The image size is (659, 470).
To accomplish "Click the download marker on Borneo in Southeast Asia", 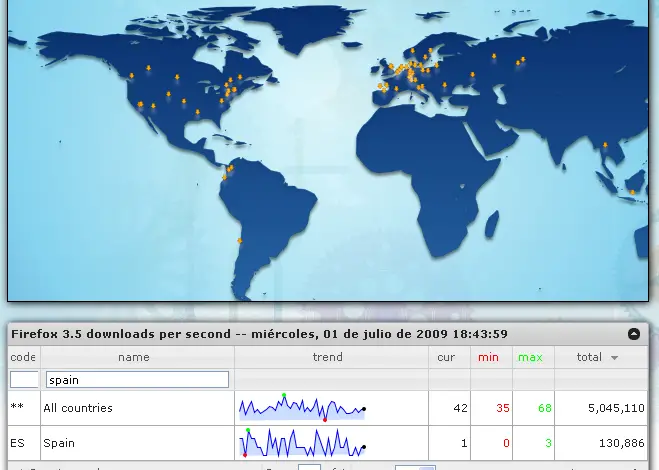I will [633, 192].
